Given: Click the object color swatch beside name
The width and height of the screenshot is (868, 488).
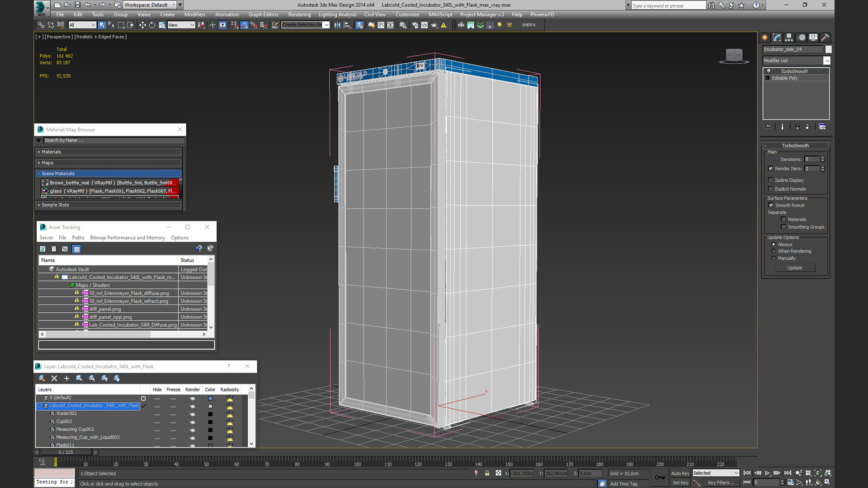Looking at the screenshot, I should click(x=828, y=49).
